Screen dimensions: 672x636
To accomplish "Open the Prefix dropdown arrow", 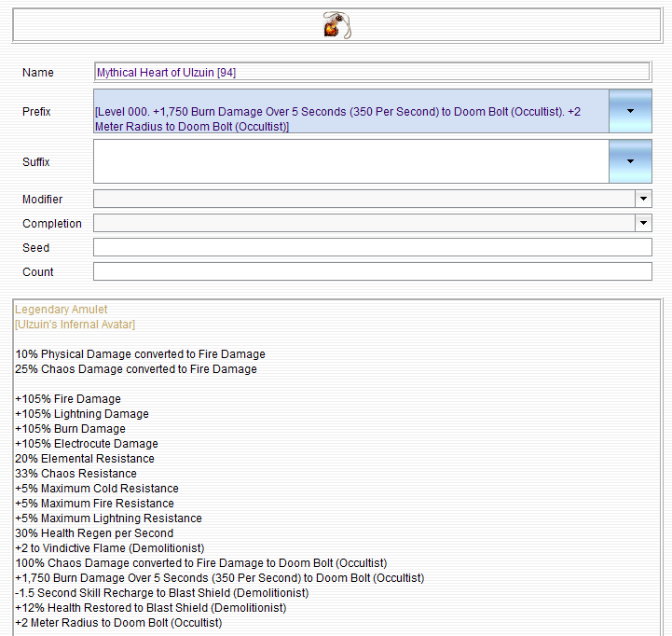I will 630,111.
